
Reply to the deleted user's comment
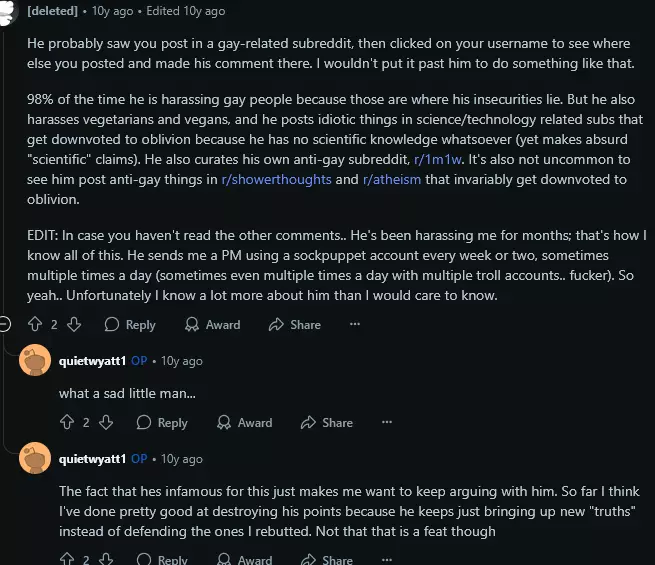pos(130,324)
